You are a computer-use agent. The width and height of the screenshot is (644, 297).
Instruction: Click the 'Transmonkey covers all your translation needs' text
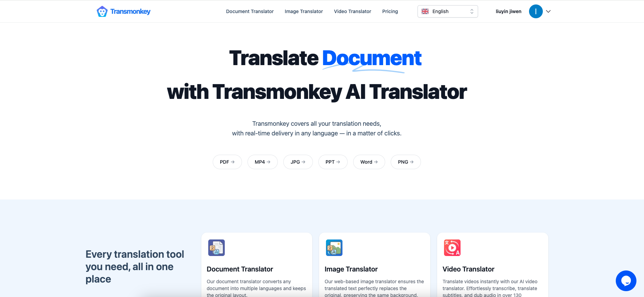pos(317,124)
